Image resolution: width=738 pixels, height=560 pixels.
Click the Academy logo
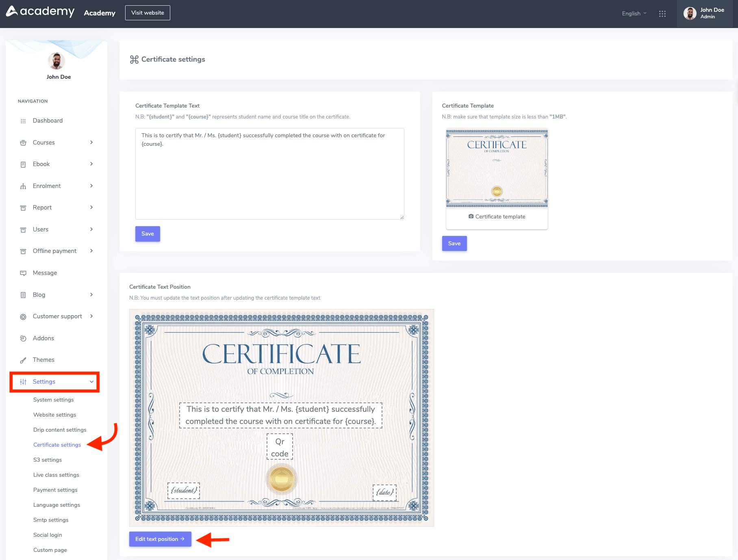[x=40, y=11]
